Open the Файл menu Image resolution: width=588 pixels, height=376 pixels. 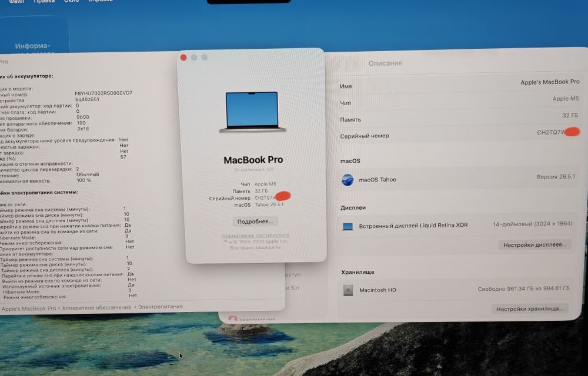pyautogui.click(x=16, y=2)
